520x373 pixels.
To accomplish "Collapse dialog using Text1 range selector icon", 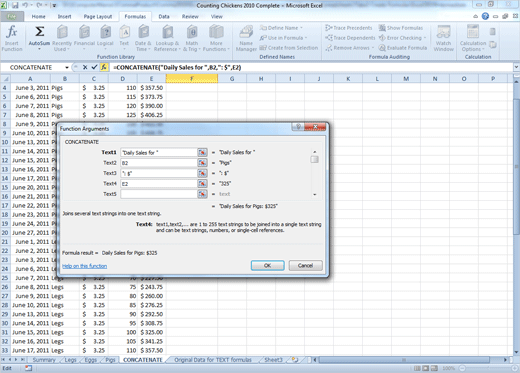I will (202, 153).
